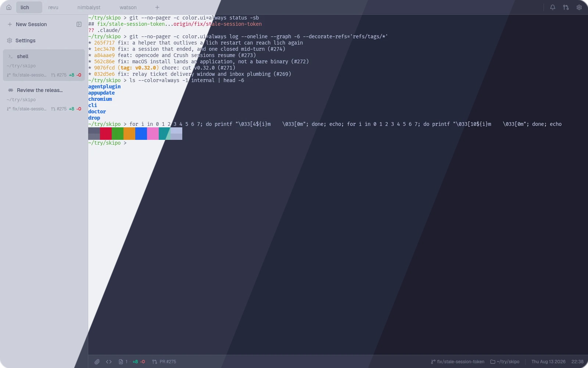Open PR #275 in the status bar
Screen dimensions: 588x368
pos(164,362)
